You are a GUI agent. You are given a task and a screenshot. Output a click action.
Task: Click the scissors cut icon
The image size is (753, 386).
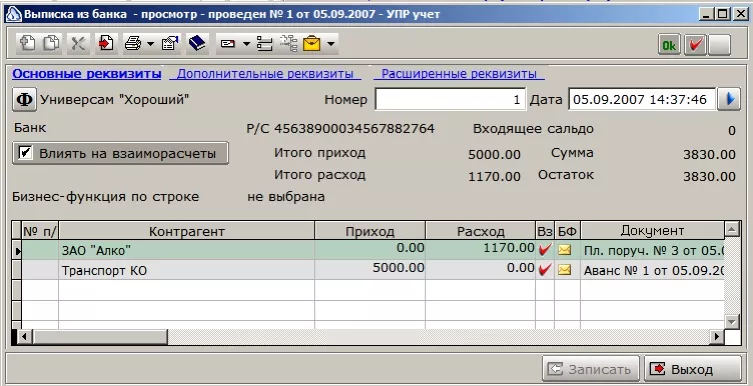[x=78, y=44]
